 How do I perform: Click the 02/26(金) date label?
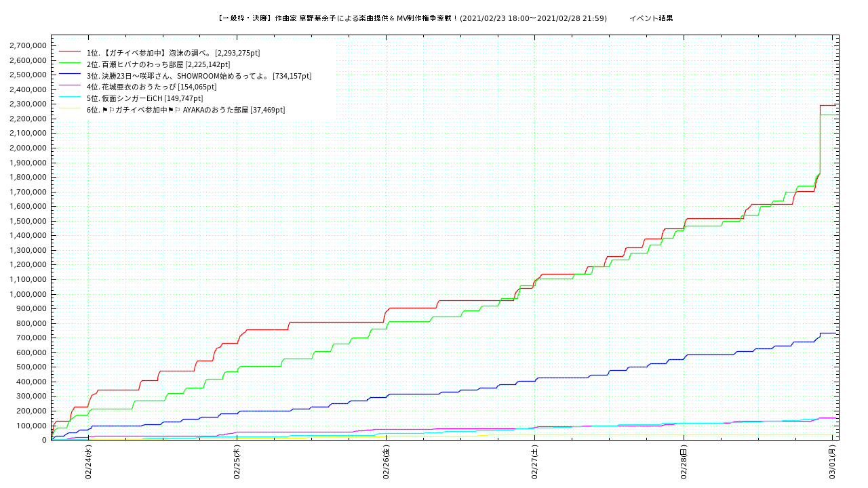click(x=387, y=462)
